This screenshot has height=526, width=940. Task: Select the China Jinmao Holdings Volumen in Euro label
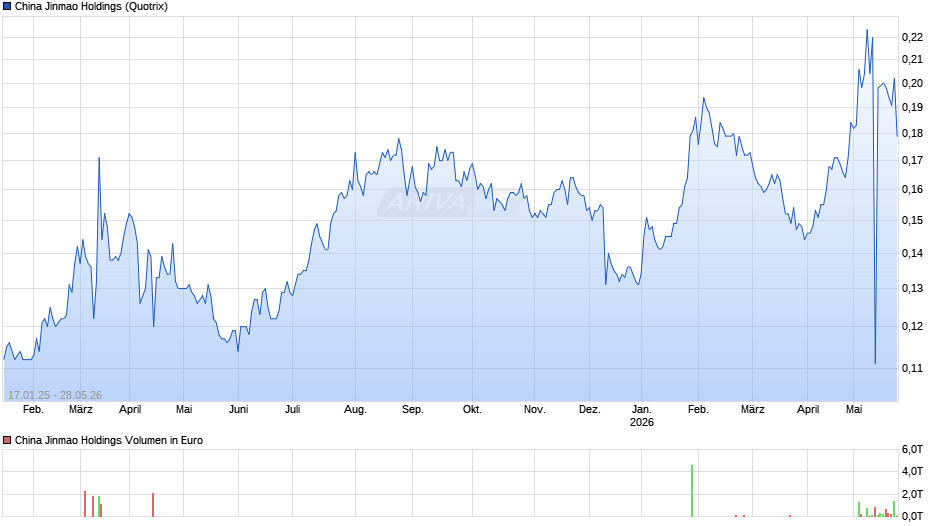point(109,440)
